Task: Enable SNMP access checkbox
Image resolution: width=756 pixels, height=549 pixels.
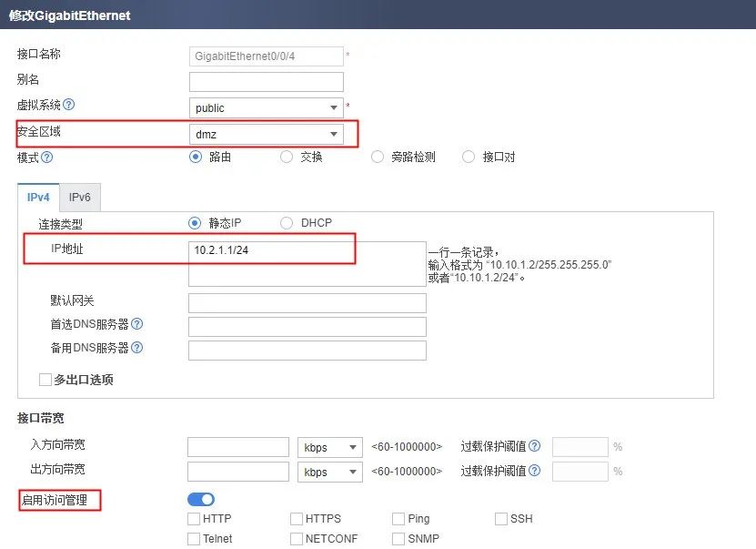Action: [x=398, y=538]
